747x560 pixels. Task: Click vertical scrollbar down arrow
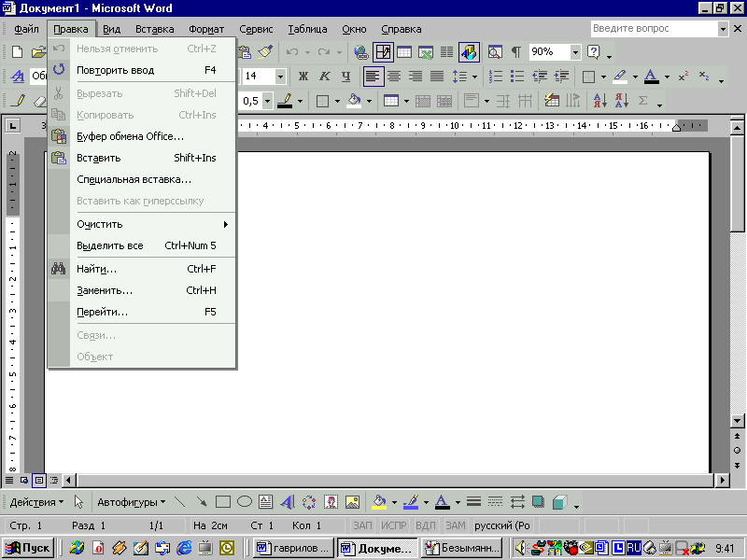[x=737, y=421]
